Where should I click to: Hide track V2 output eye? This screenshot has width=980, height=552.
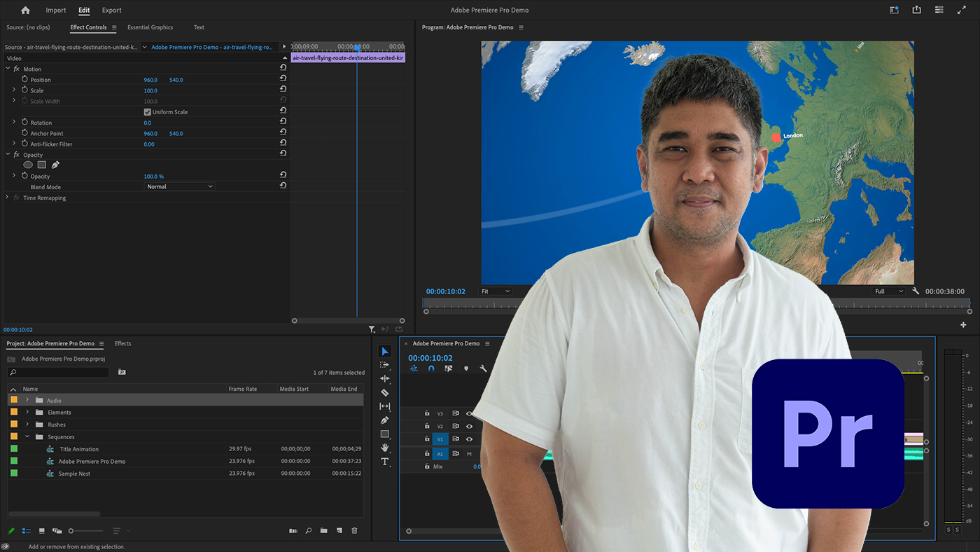(469, 426)
